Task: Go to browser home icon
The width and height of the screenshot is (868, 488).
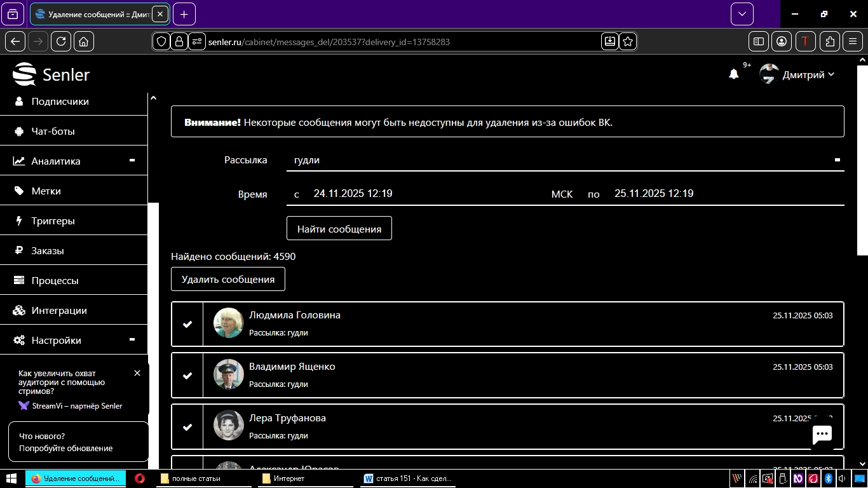Action: pos(84,41)
